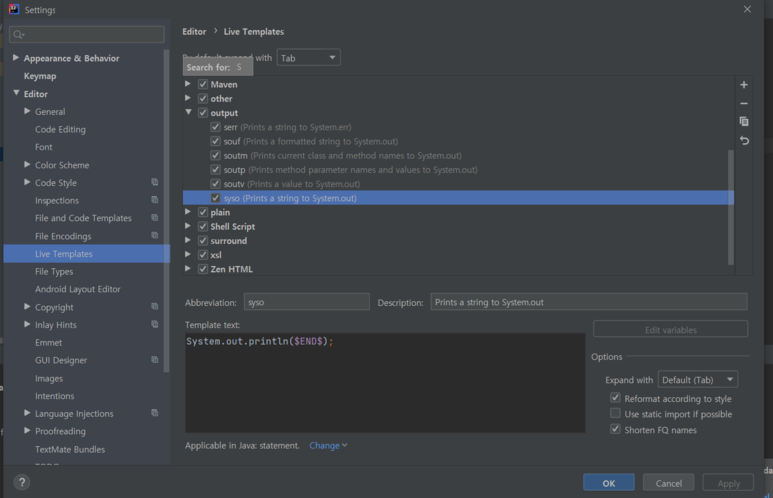
Task: Click into the Abbreviation field
Action: click(307, 302)
